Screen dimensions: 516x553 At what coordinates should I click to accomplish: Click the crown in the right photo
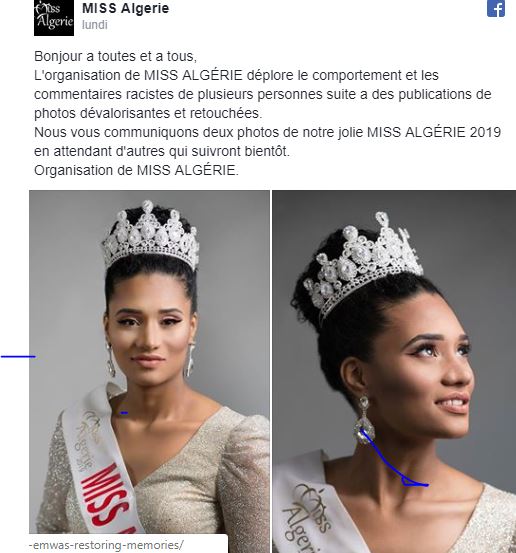pos(363,264)
